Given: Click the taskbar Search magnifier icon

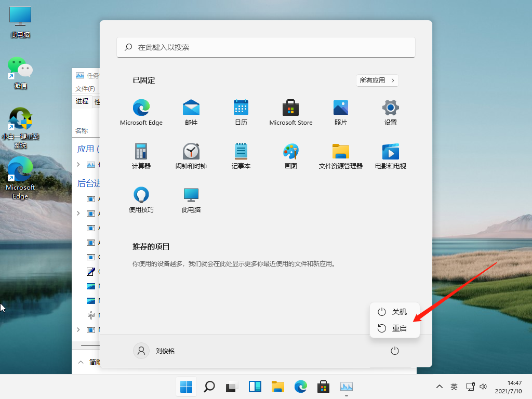Looking at the screenshot, I should point(209,387).
